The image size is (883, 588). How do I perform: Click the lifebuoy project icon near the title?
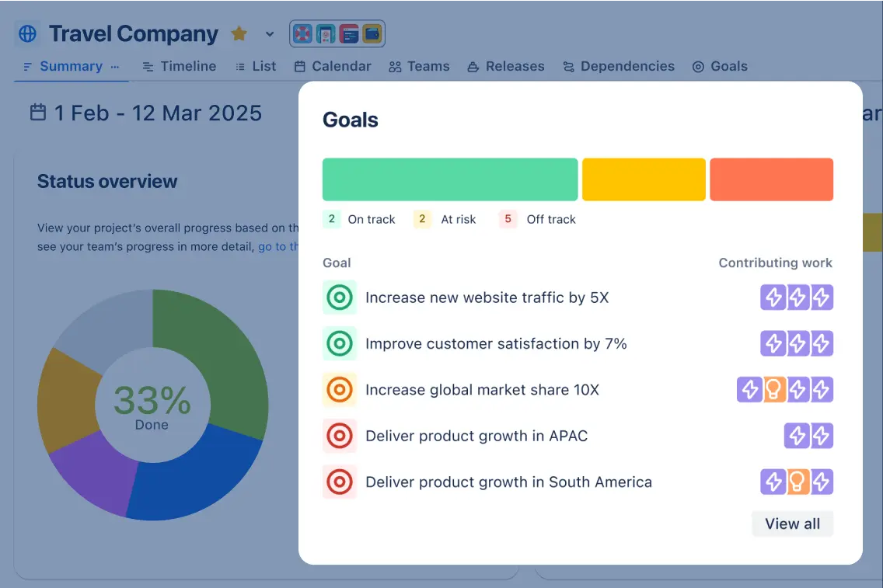(x=302, y=33)
